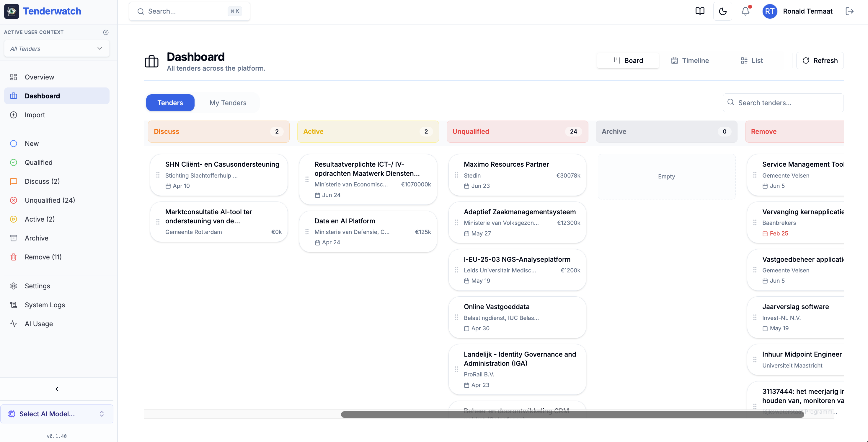Open the Online Vastgoeddata card

(517, 317)
